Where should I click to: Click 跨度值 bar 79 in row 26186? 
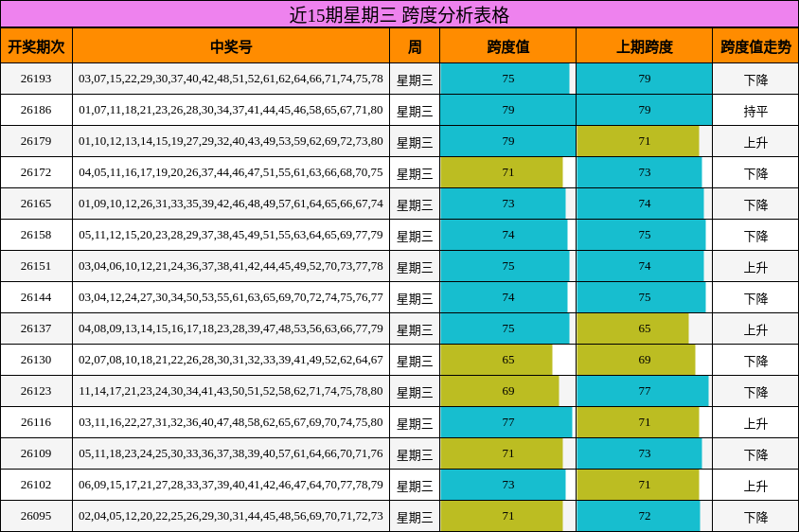[x=507, y=110]
